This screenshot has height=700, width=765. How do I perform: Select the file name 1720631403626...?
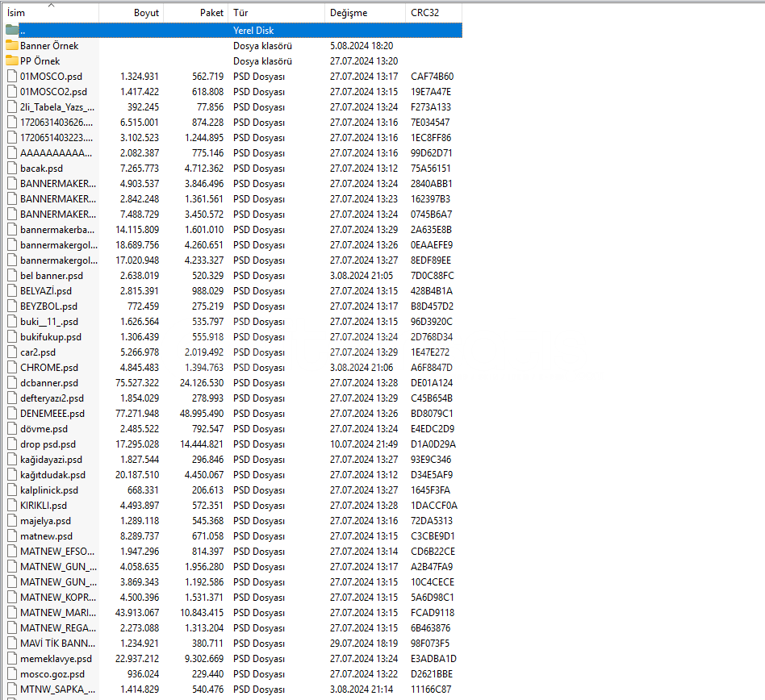pos(56,123)
